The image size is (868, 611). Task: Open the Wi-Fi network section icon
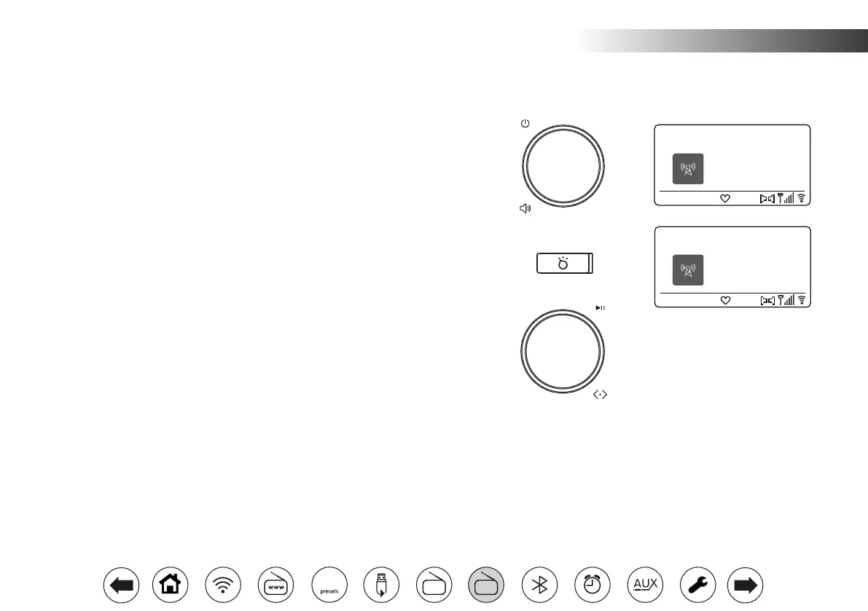(x=223, y=585)
